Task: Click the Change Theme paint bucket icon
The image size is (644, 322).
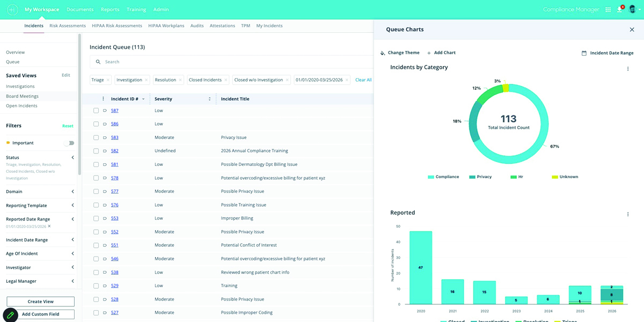Action: pyautogui.click(x=383, y=53)
